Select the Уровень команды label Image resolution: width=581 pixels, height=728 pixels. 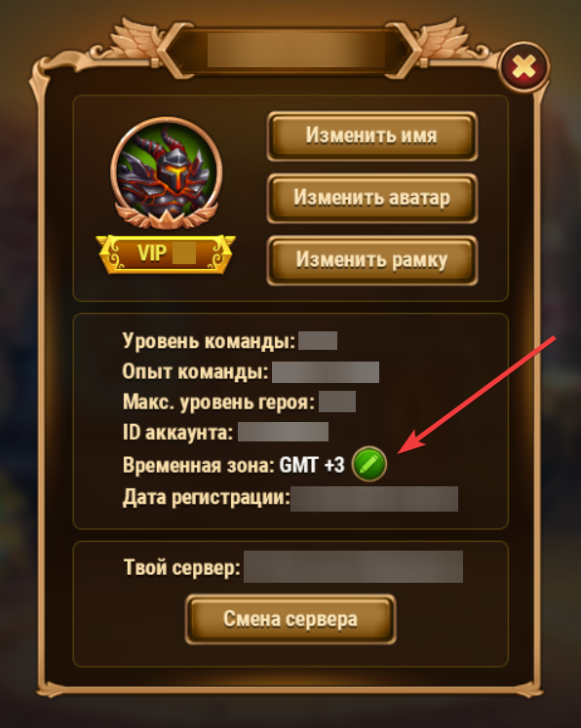click(x=209, y=341)
